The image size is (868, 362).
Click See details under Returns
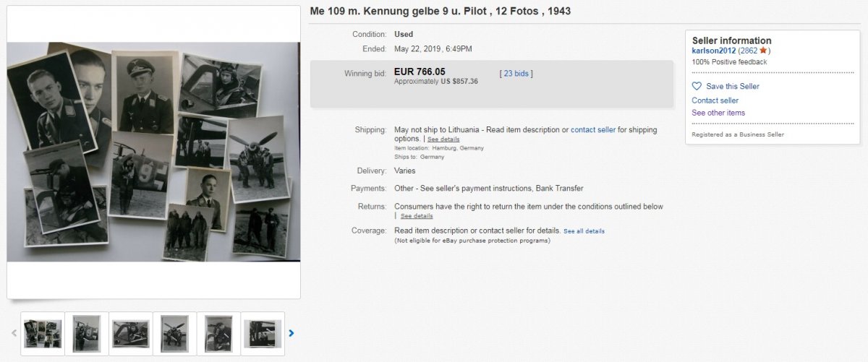coord(417,215)
